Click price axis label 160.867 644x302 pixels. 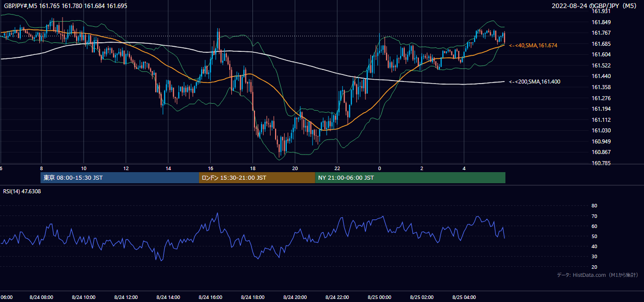pos(601,152)
